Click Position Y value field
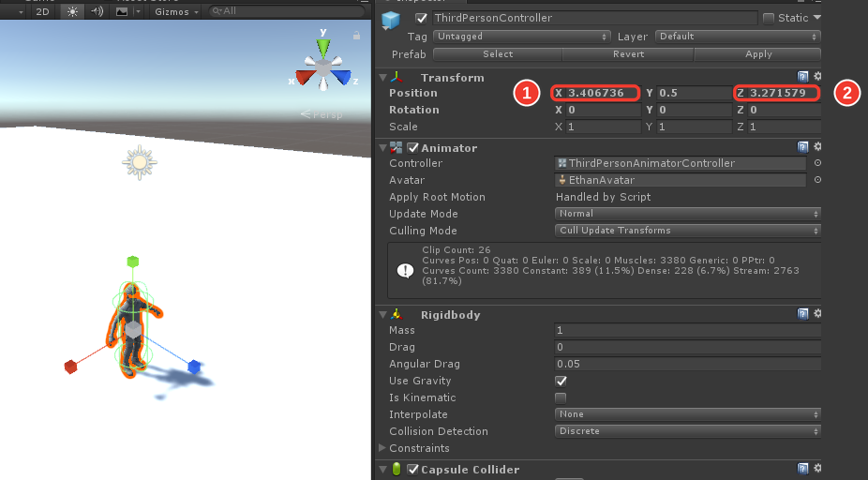Screen dimensions: 868x480 click(x=695, y=93)
